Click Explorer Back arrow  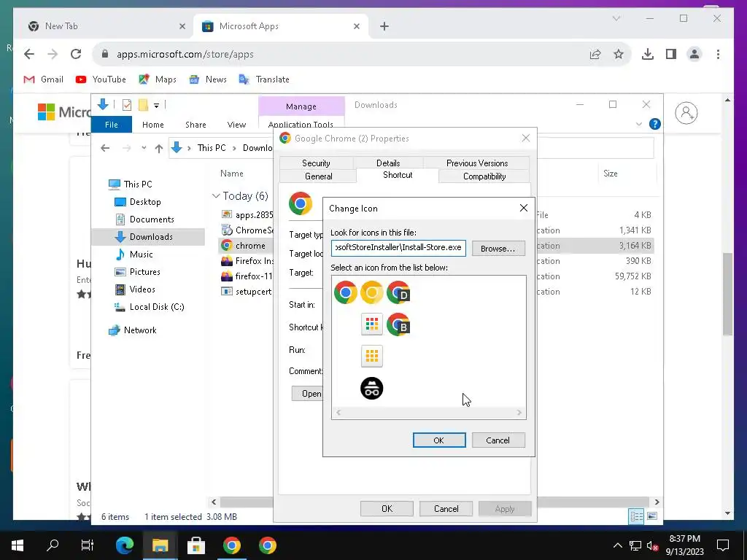click(105, 148)
